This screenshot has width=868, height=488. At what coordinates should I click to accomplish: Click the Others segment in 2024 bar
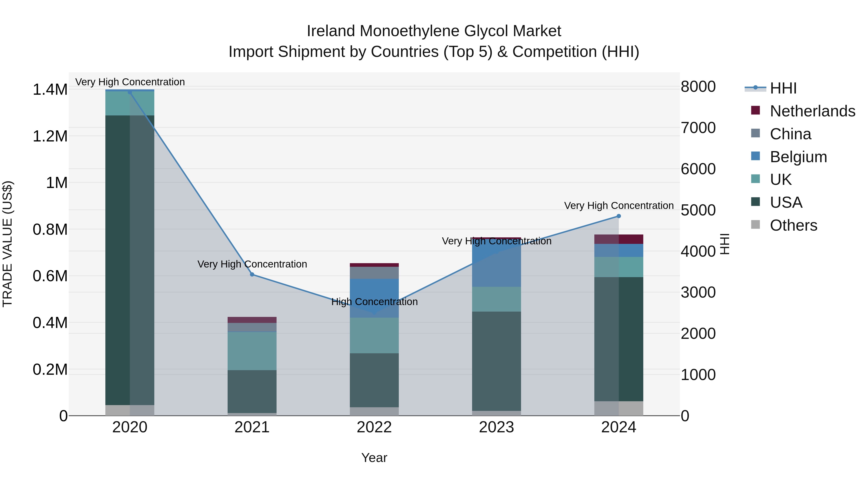619,408
